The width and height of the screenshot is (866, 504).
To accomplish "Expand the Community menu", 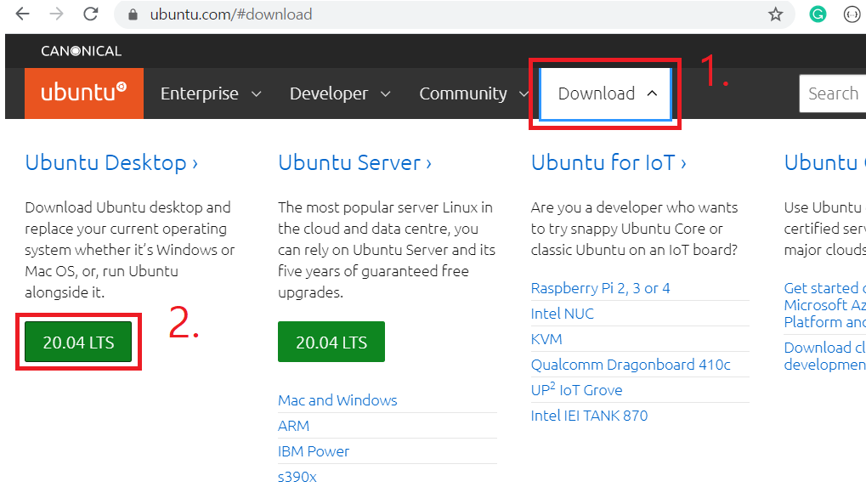I will [x=473, y=93].
